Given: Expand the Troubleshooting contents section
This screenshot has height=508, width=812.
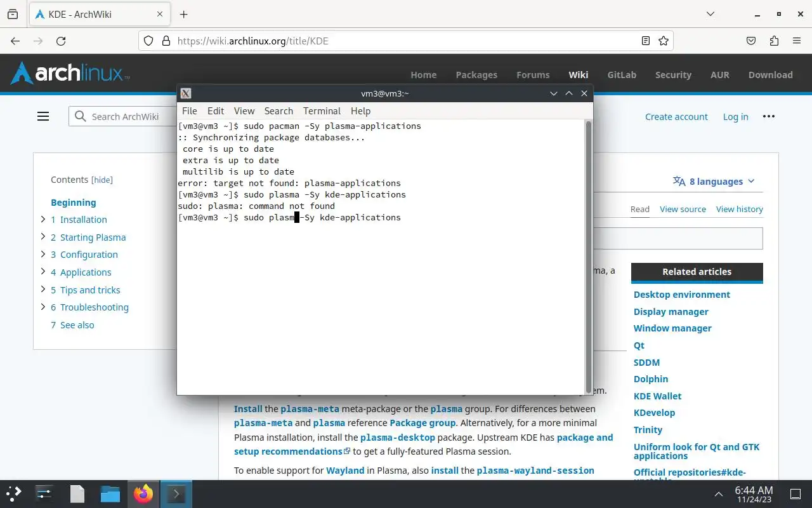Looking at the screenshot, I should click(x=43, y=307).
